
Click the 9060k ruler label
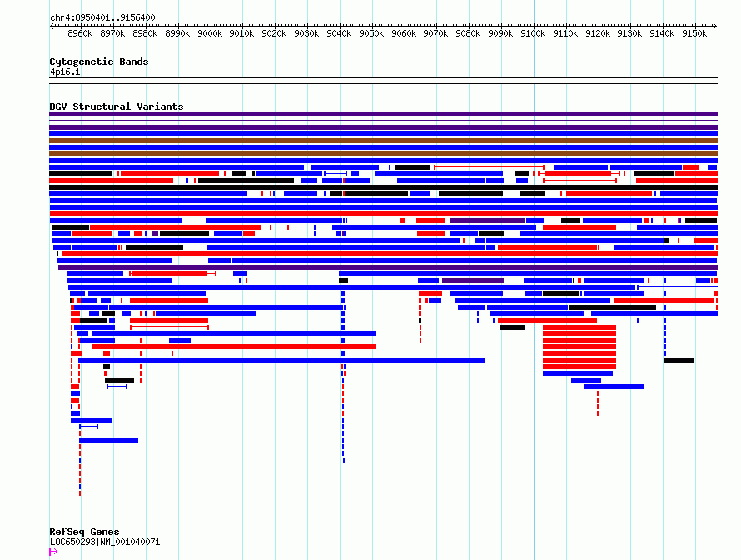[x=404, y=33]
